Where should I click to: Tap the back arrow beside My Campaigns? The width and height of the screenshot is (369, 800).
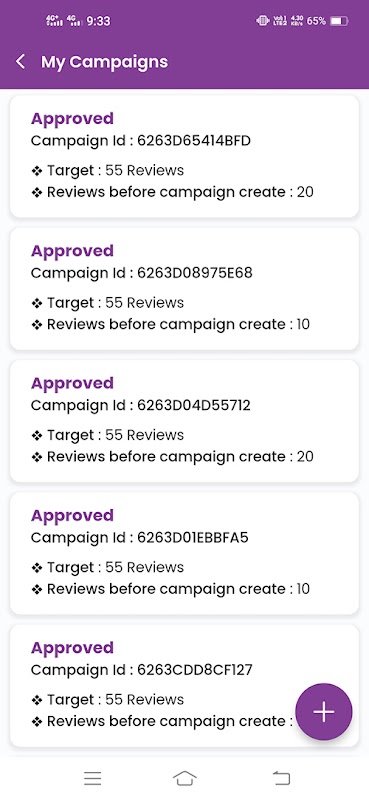20,62
